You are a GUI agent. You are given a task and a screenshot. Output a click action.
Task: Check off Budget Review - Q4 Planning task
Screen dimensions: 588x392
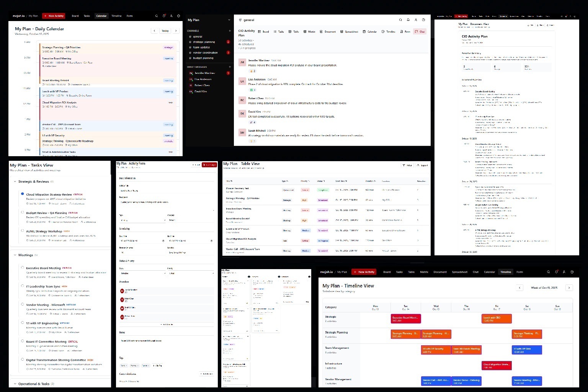tap(22, 212)
